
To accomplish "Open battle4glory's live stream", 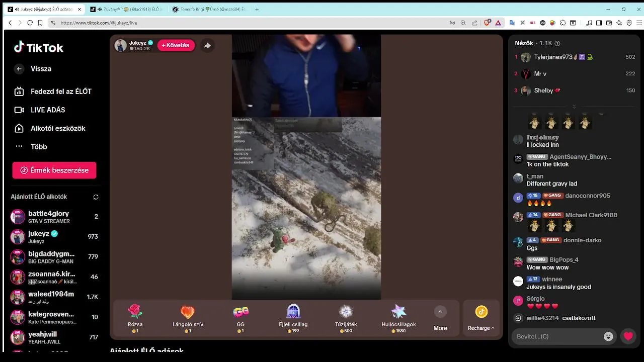I will (x=54, y=217).
